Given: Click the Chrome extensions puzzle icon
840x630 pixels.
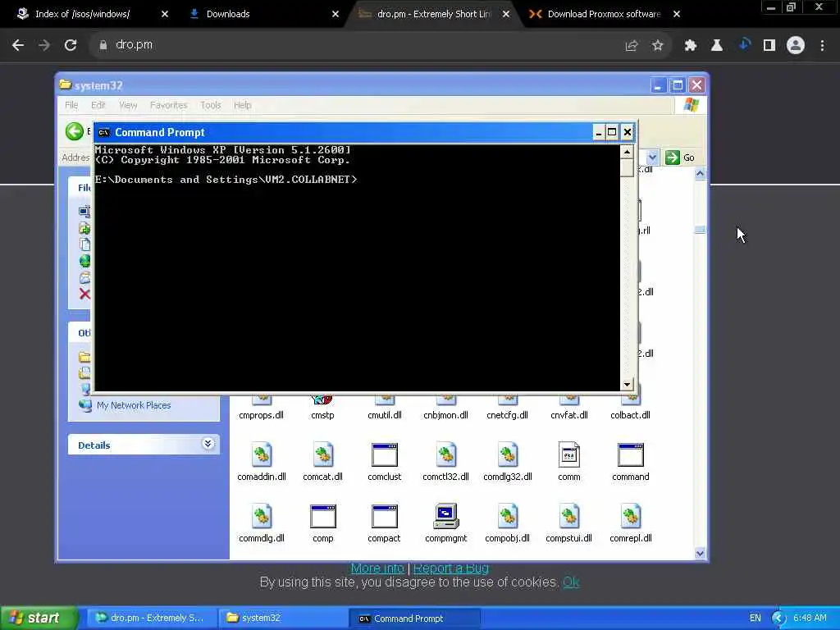Looking at the screenshot, I should (690, 45).
